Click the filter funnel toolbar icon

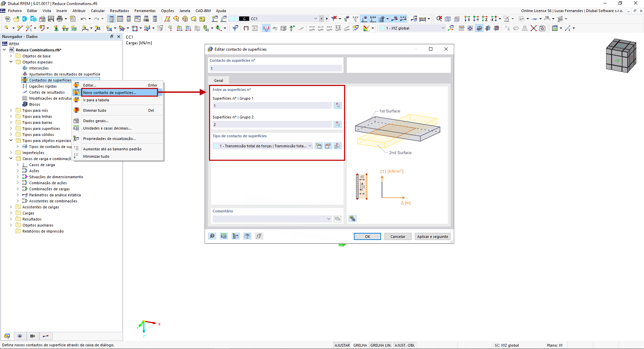point(235,28)
